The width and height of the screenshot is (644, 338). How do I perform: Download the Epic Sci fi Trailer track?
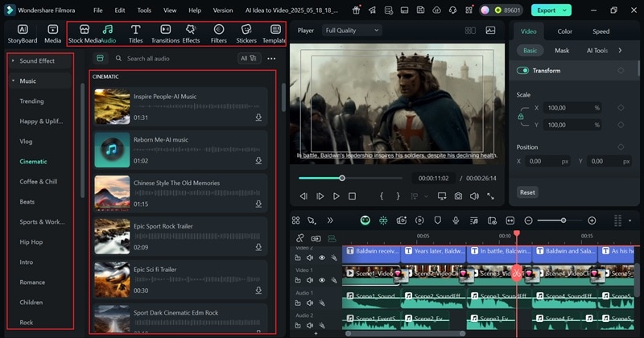pos(258,291)
